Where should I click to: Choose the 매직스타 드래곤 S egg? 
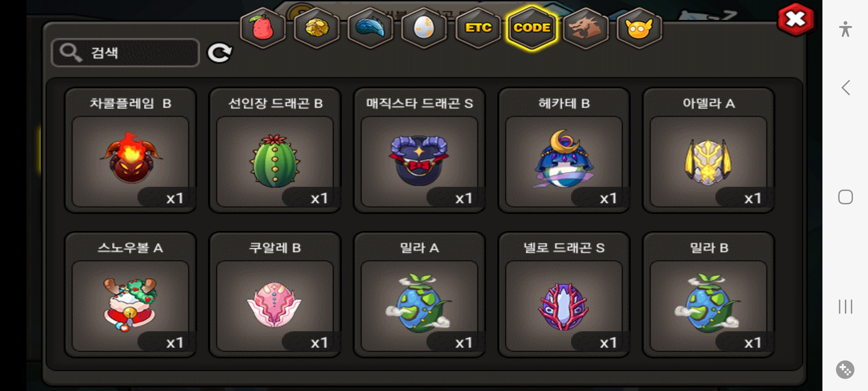pos(420,150)
